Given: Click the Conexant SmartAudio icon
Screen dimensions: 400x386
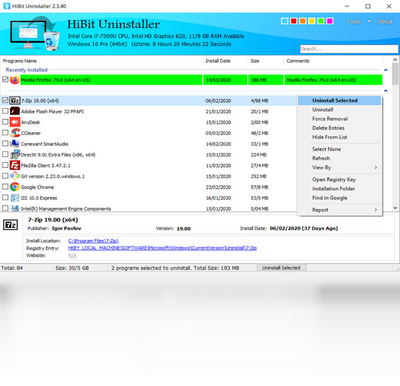Looking at the screenshot, I should pos(15,144).
